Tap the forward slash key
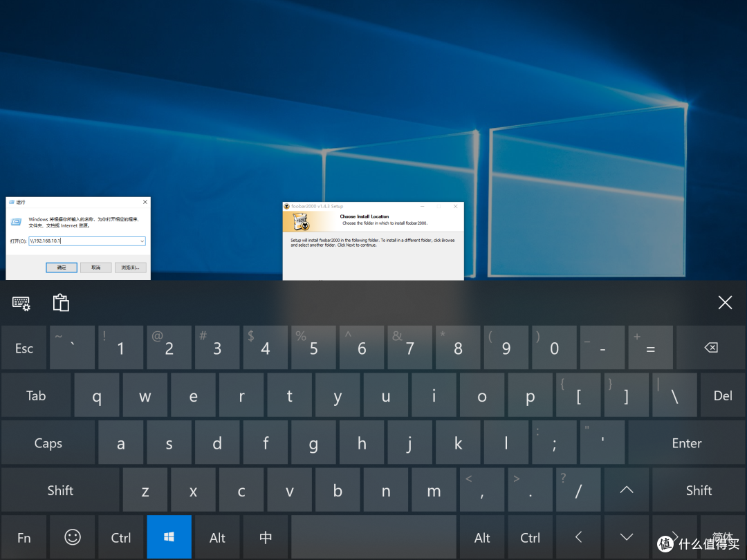 (578, 490)
